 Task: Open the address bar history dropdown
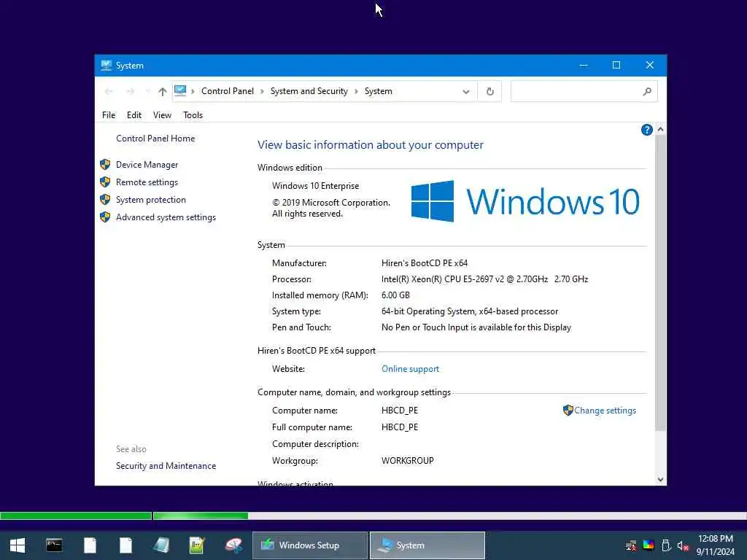pyautogui.click(x=466, y=91)
